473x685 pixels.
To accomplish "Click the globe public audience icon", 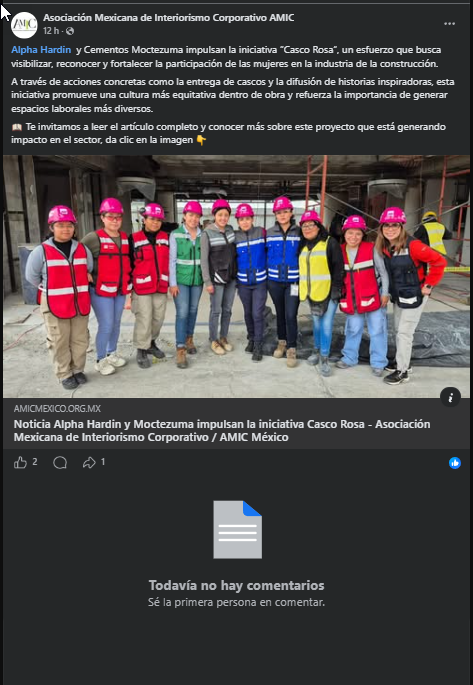I will coord(70,31).
